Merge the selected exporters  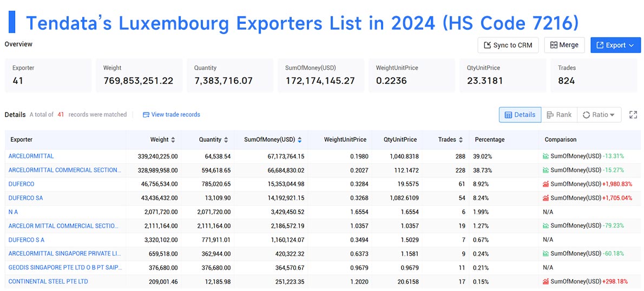click(x=564, y=45)
